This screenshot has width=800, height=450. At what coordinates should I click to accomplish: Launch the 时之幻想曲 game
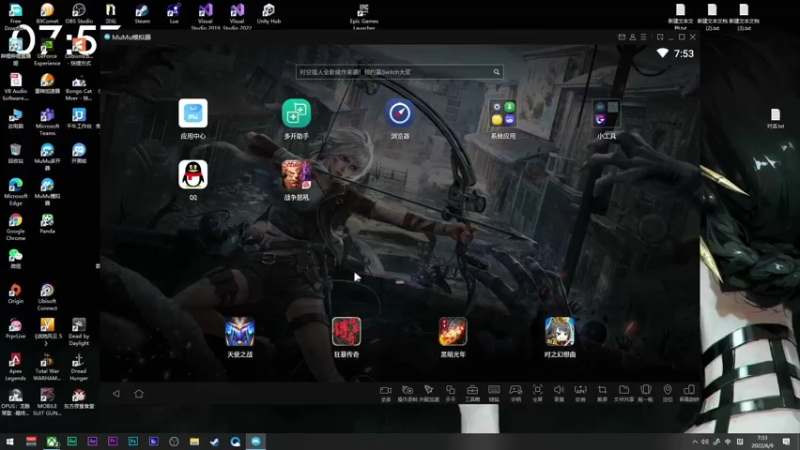click(x=560, y=332)
